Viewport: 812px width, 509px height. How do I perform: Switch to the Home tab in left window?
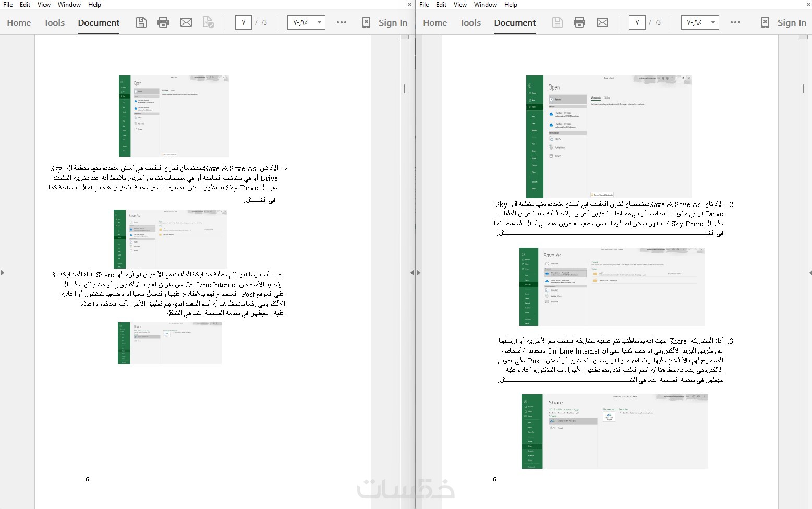19,22
